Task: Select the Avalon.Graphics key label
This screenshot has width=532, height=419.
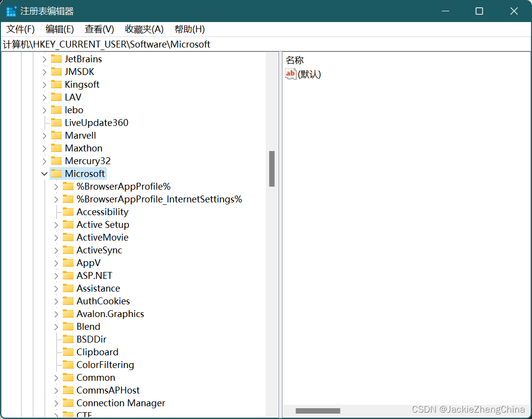Action: (110, 314)
